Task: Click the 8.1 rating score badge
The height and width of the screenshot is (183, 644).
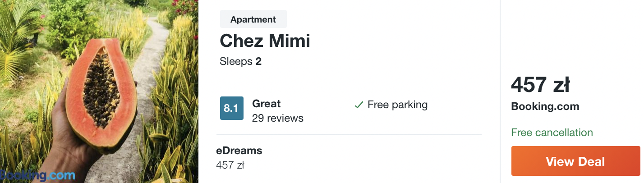Action: pos(231,108)
